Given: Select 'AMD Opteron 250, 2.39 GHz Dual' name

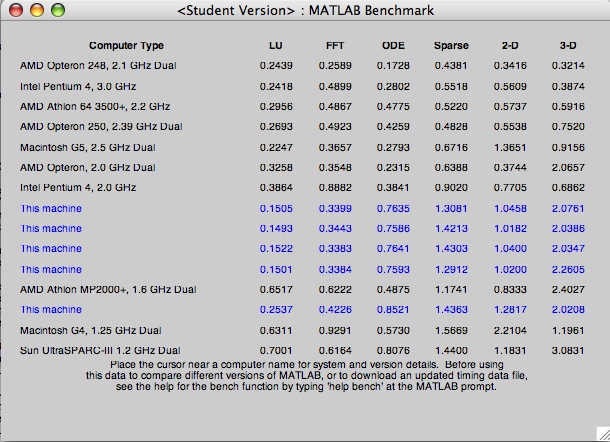Looking at the screenshot, I should tap(101, 127).
